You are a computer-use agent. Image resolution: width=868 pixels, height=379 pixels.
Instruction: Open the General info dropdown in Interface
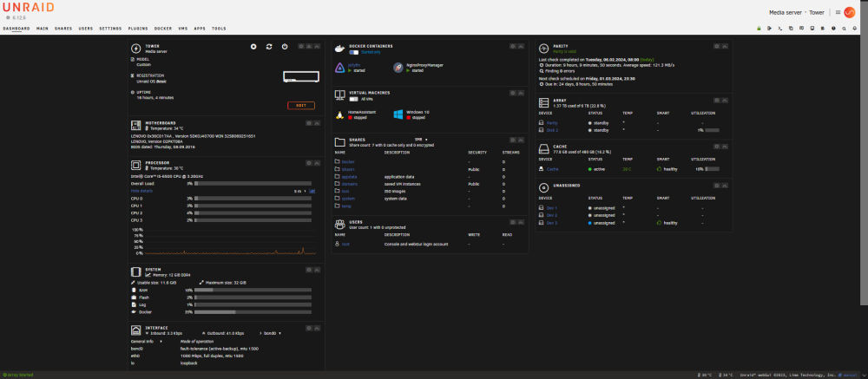click(x=146, y=342)
